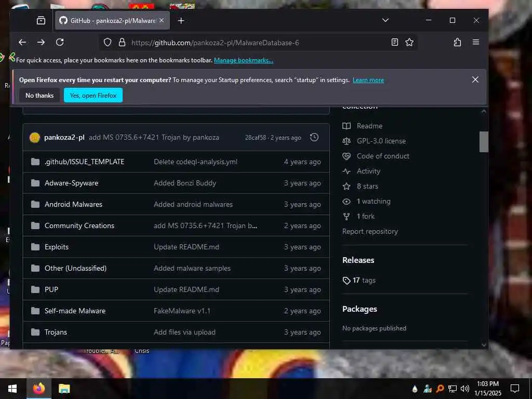Open File Explorer from the taskbar
The image size is (532, 399).
[64, 389]
